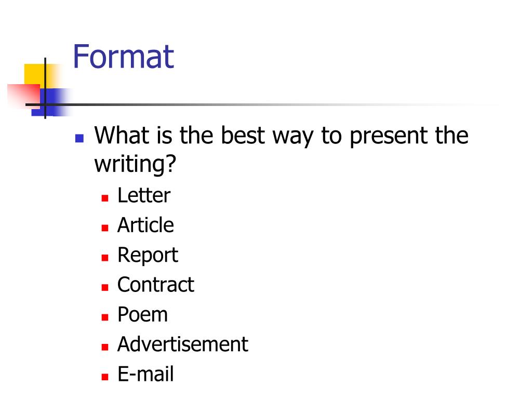Click the "Poem" bullet text

pyautogui.click(x=142, y=314)
